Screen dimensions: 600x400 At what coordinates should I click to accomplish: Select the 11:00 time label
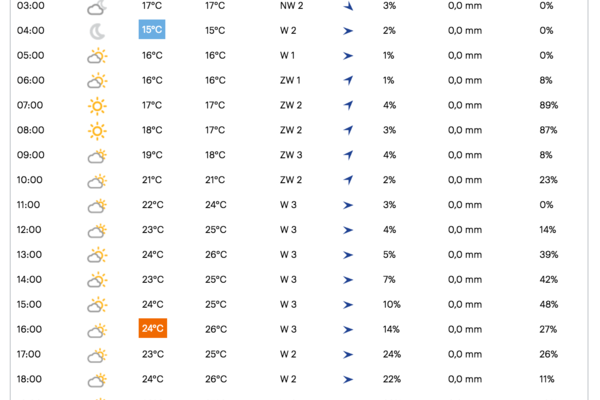pos(28,205)
